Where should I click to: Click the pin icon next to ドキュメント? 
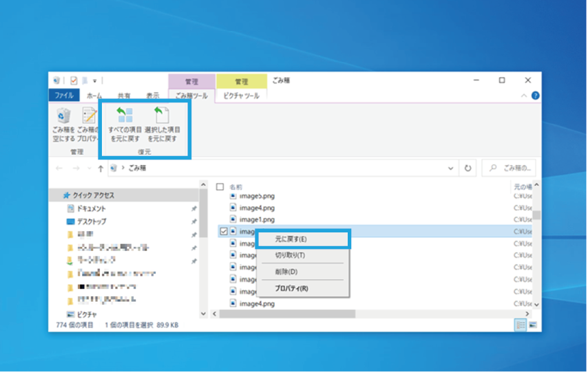point(194,208)
